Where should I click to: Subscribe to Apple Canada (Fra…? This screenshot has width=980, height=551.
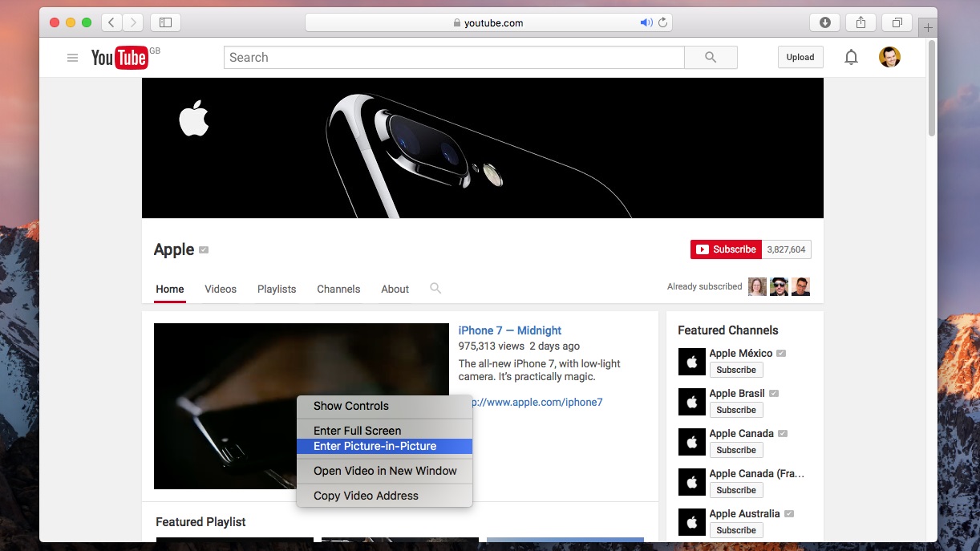coord(736,490)
